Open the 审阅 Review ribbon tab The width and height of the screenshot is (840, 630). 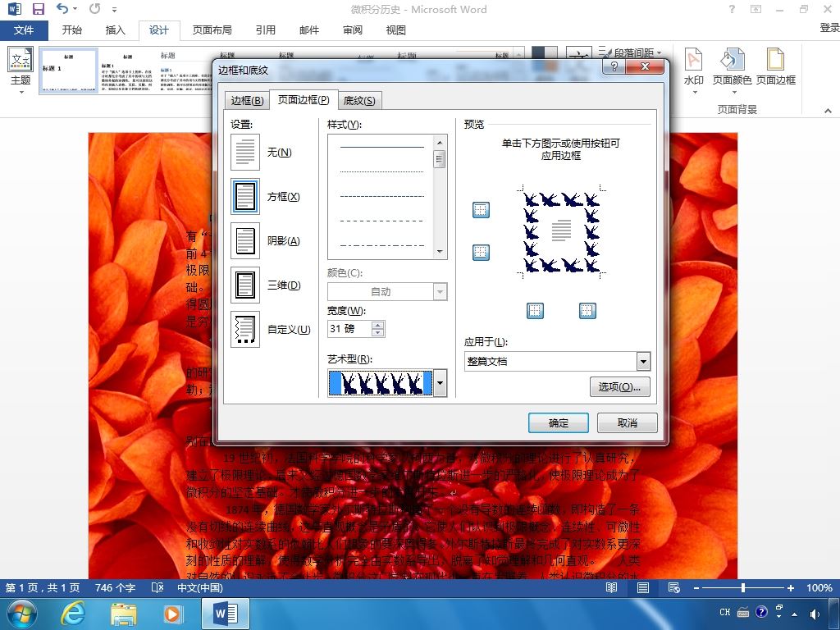(x=353, y=30)
